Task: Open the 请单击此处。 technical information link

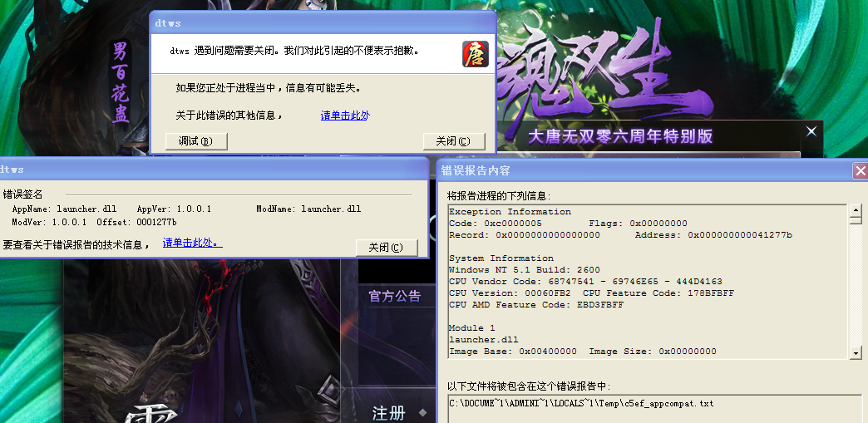Action: pos(193,243)
